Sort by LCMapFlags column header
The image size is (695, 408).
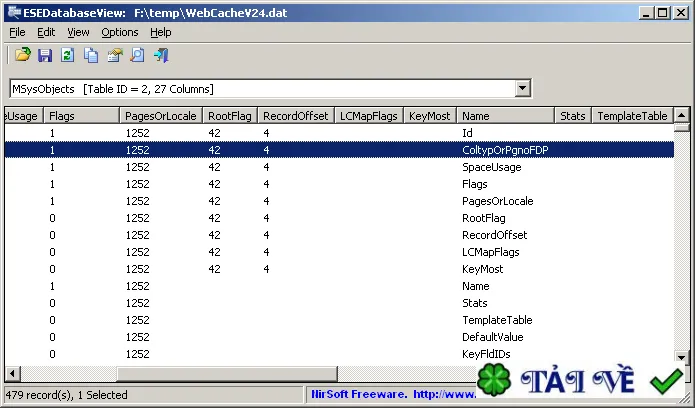pos(369,116)
